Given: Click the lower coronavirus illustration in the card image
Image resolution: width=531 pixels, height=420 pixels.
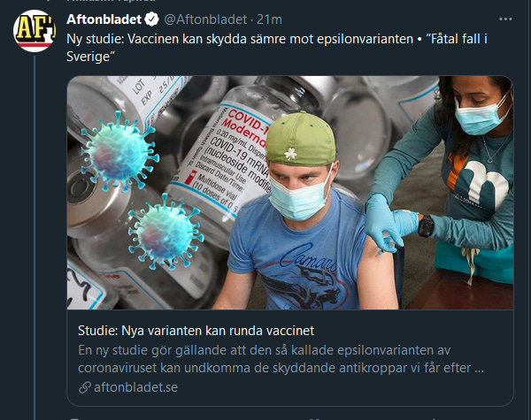Looking at the screenshot, I should click(165, 232).
